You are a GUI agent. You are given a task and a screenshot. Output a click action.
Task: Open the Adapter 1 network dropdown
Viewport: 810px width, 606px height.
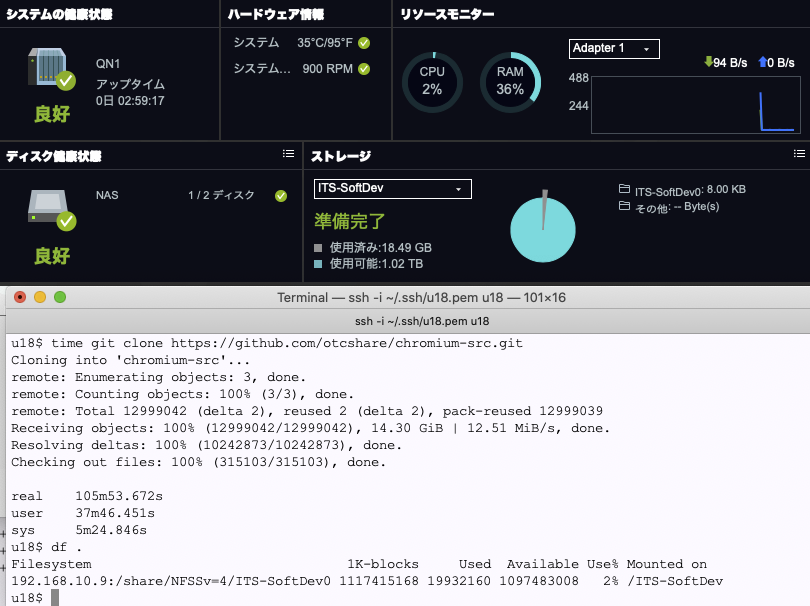tap(614, 49)
